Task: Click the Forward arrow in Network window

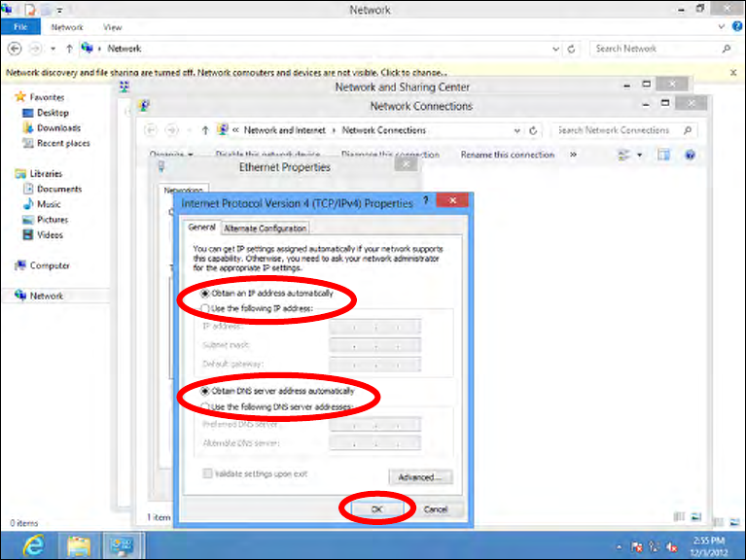Action: (36, 49)
